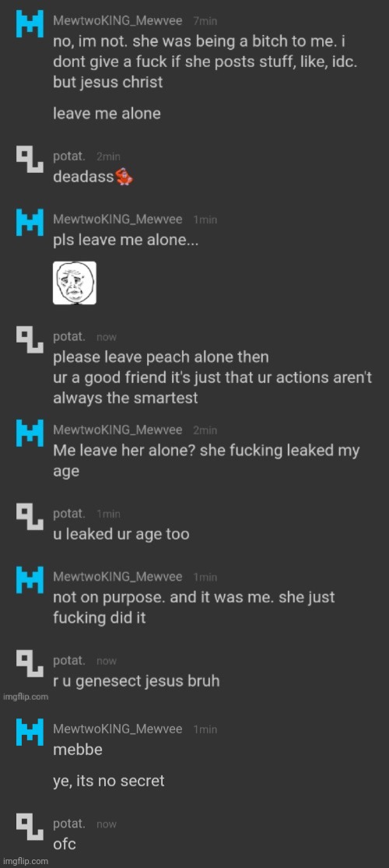Open the MewtwoKING_Mewvee username above "mebbe"

click(x=117, y=729)
